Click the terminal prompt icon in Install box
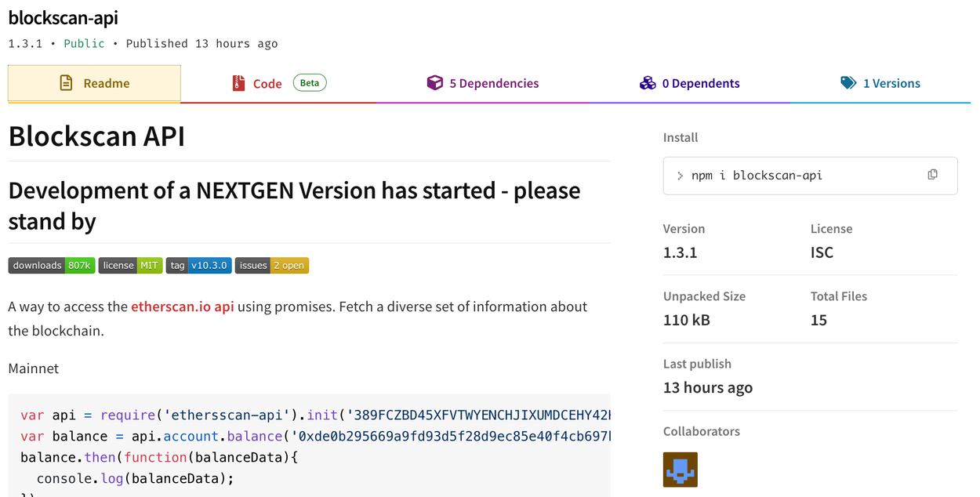Viewport: 980px width, 497px height. [x=679, y=175]
